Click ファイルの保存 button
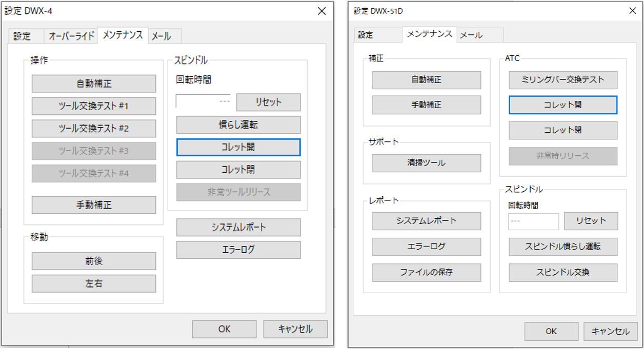Viewport: 644px width, 349px height. [427, 273]
